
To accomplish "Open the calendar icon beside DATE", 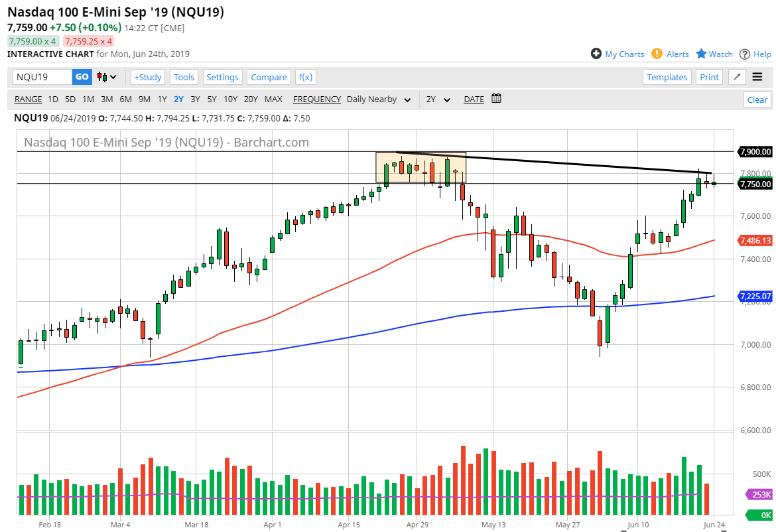I will (x=496, y=99).
